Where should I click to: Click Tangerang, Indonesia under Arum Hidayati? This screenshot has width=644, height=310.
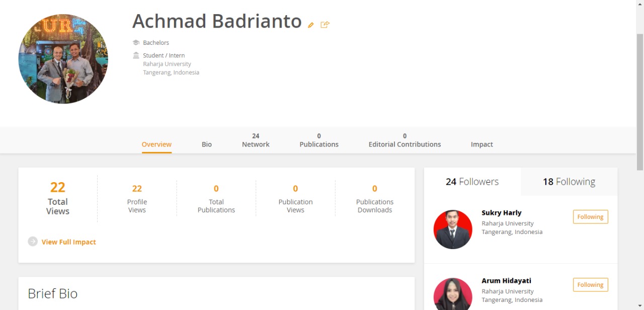512,300
